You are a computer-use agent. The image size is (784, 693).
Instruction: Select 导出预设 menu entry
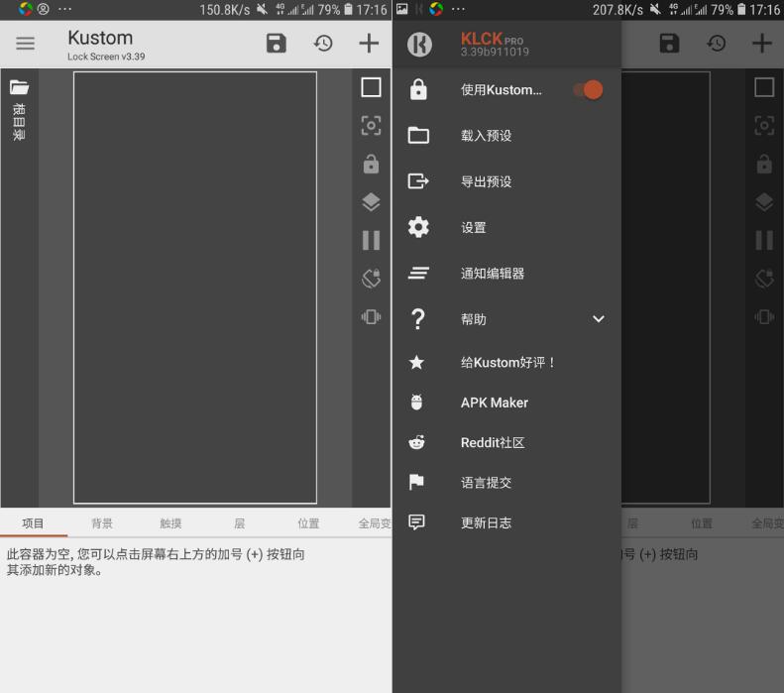(506, 181)
